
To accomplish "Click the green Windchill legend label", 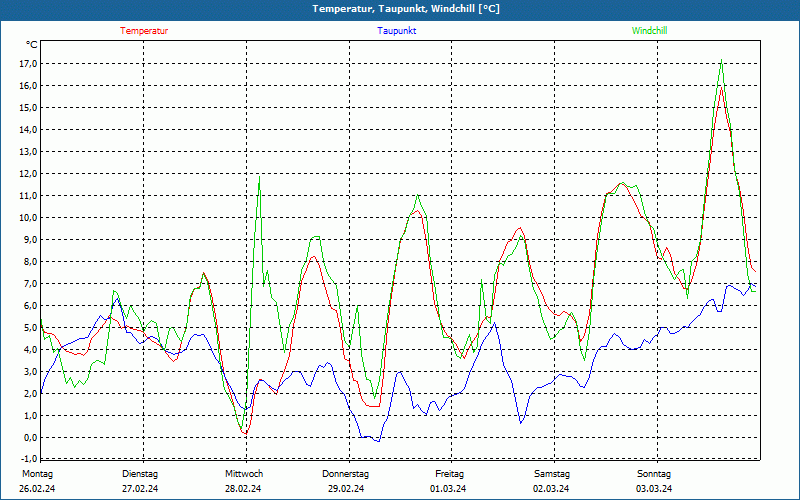I will click(649, 31).
